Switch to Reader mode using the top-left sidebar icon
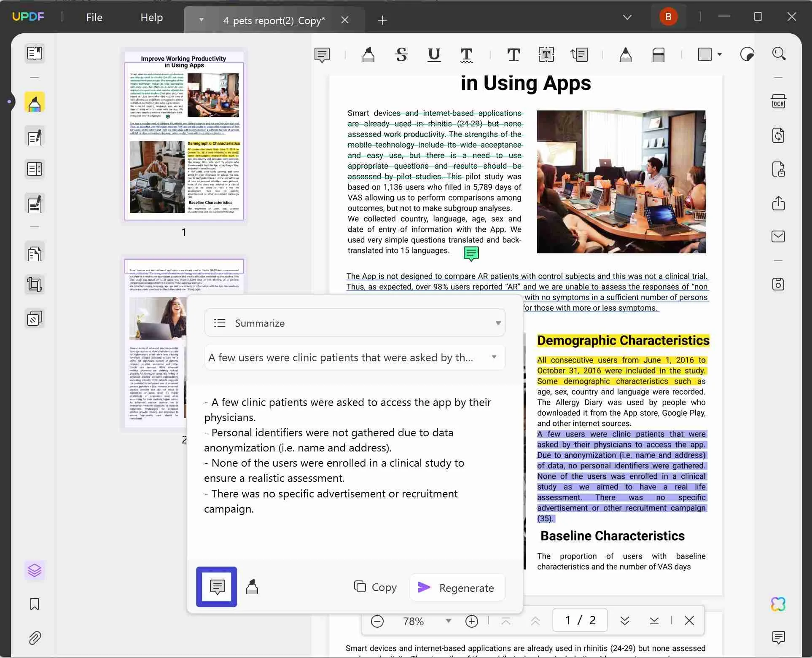 point(34,54)
